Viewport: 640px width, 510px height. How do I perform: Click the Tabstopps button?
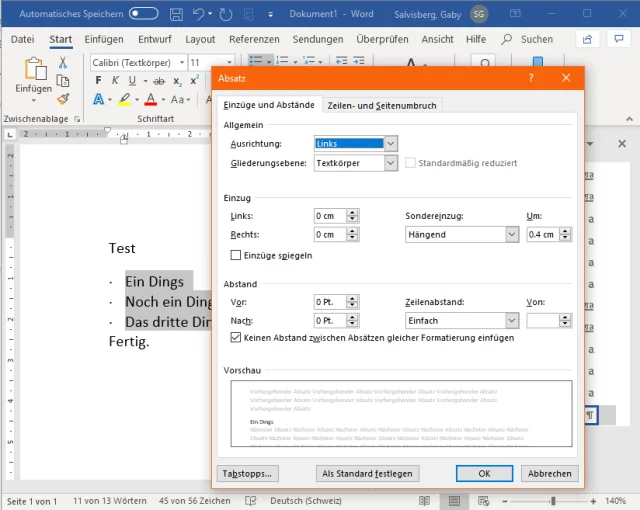tap(250, 473)
